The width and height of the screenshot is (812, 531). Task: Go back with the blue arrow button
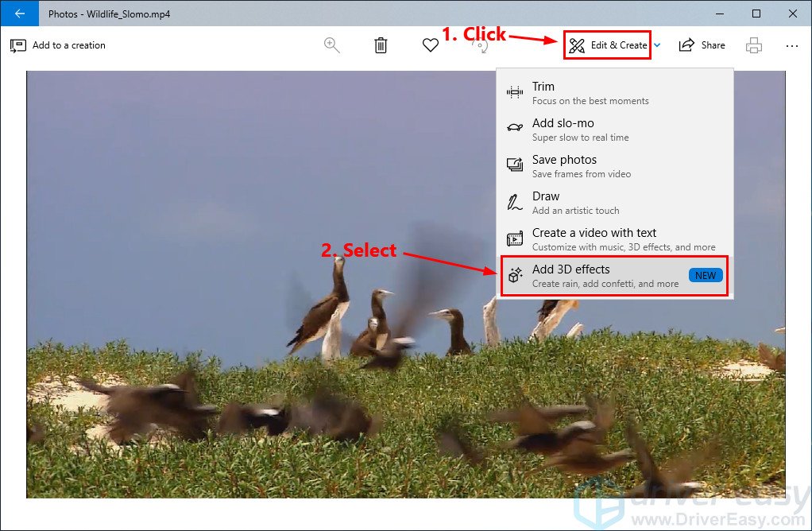coord(19,14)
